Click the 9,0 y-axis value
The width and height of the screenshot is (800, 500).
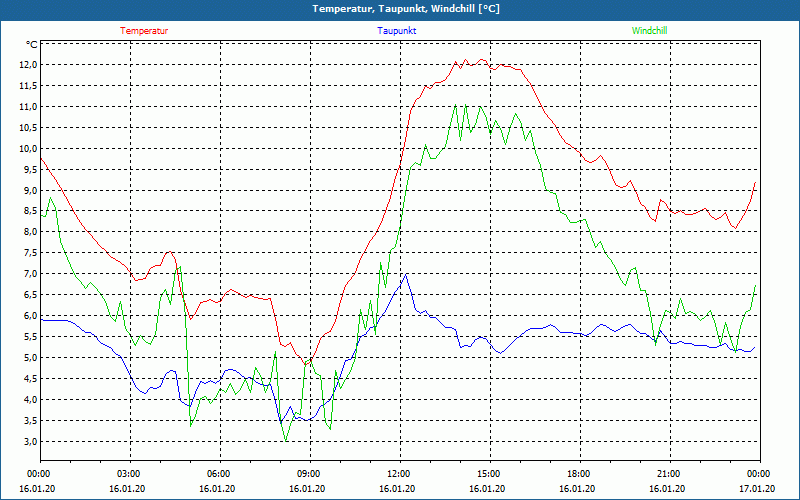[30, 190]
